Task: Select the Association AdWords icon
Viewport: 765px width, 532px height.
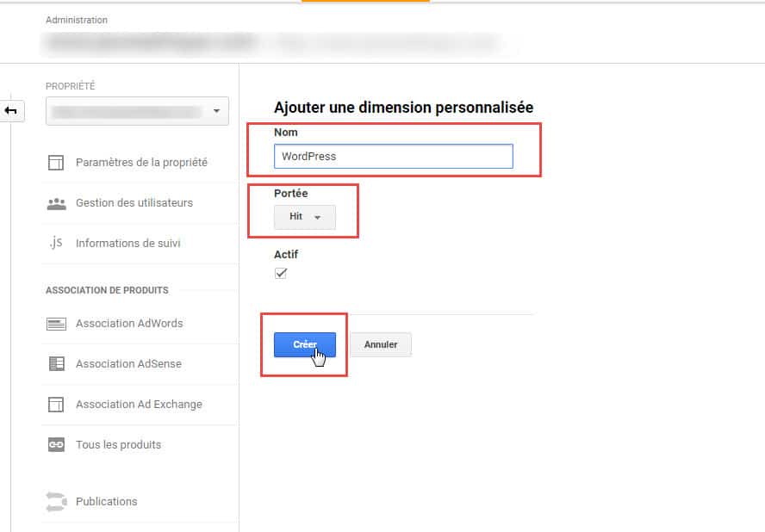Action: (x=56, y=325)
